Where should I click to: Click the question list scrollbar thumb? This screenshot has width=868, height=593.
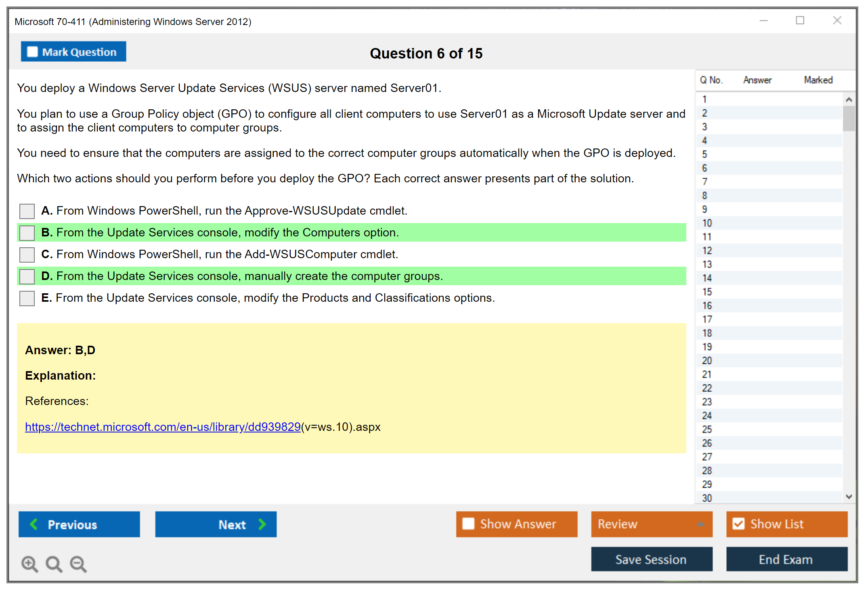(849, 118)
